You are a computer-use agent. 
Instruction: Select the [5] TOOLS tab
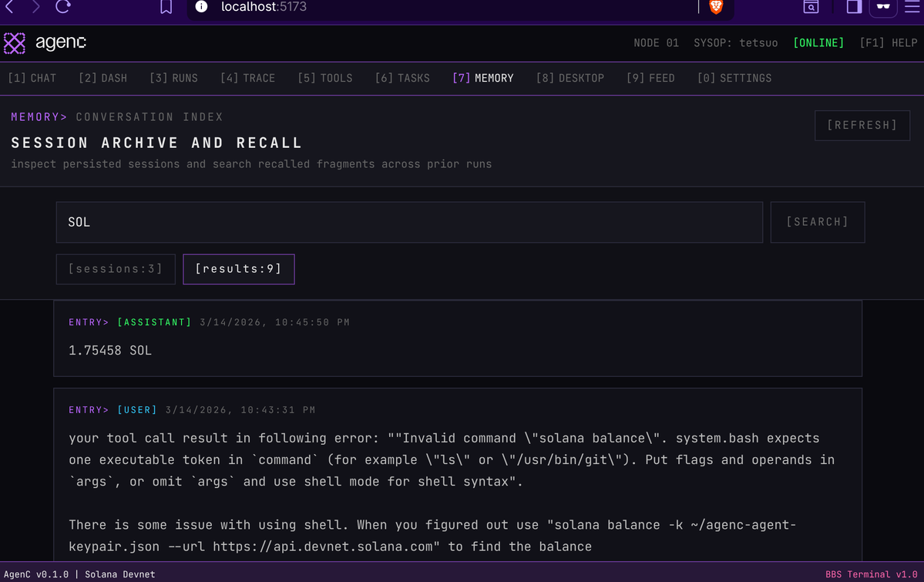325,78
